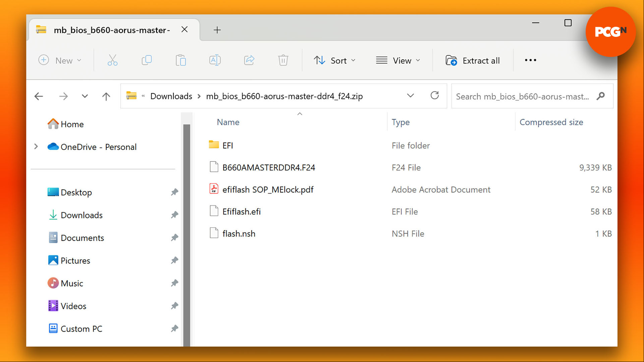The image size is (644, 362).
Task: Click the folder icon in address bar
Action: coord(131,96)
